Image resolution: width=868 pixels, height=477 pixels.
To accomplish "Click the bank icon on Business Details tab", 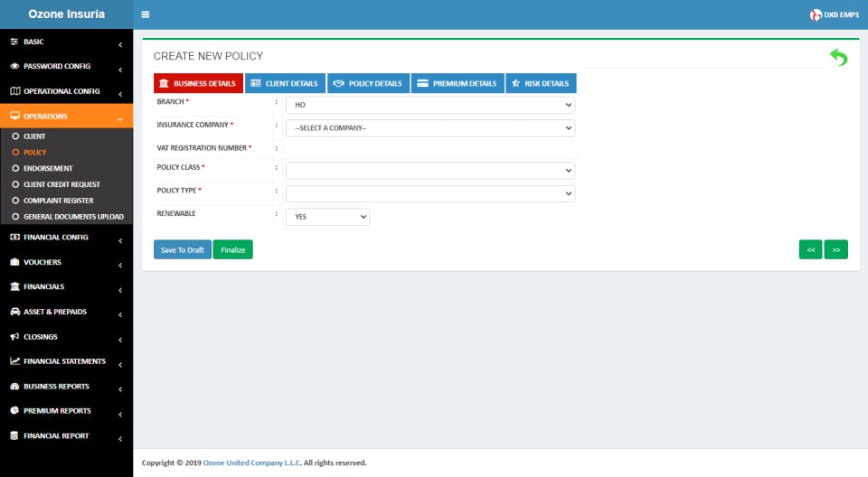I will 164,83.
